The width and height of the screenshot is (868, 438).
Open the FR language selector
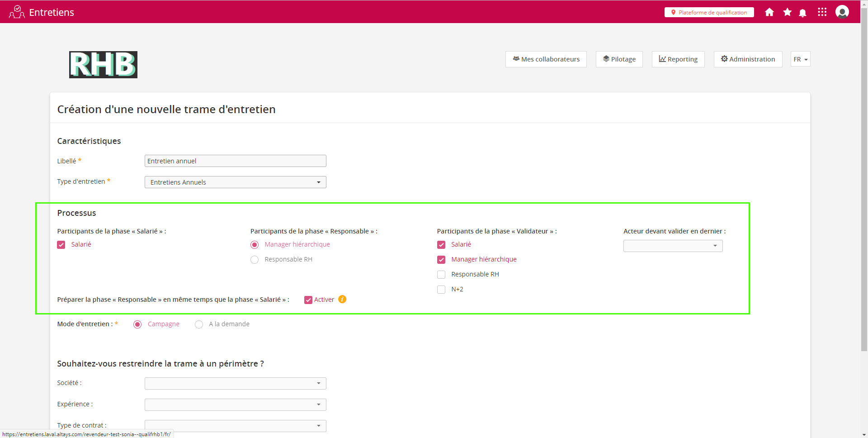(x=800, y=59)
